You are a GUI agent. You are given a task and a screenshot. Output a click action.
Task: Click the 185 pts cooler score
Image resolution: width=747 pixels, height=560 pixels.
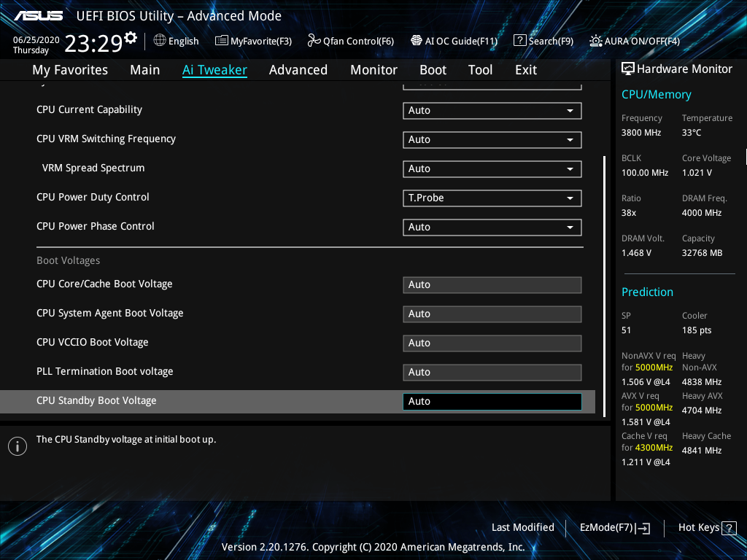click(x=697, y=330)
